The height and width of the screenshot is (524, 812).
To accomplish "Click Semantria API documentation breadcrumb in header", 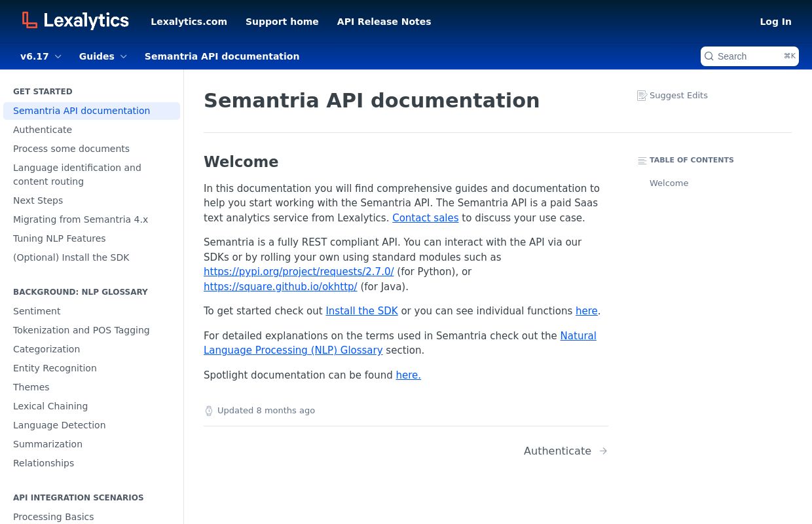I will pos(222,56).
